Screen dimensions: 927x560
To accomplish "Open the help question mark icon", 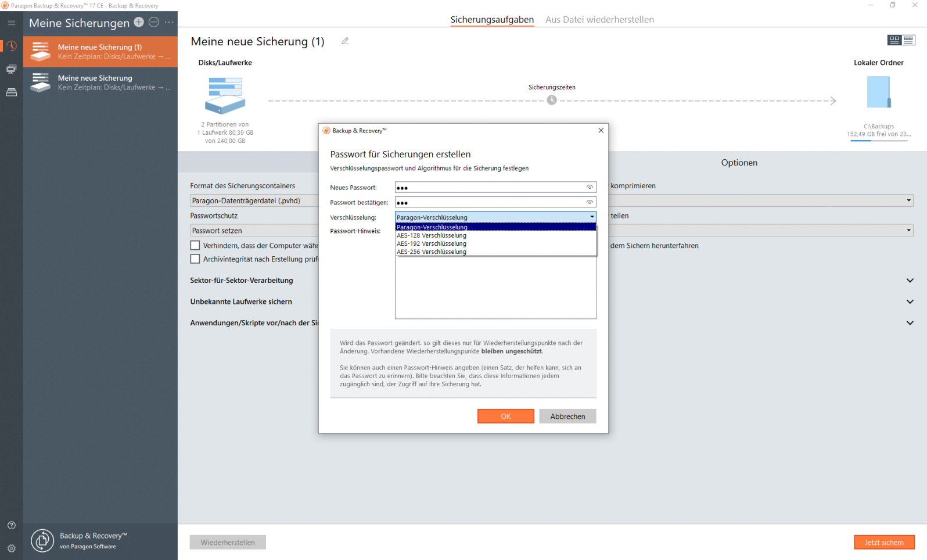I will [11, 525].
